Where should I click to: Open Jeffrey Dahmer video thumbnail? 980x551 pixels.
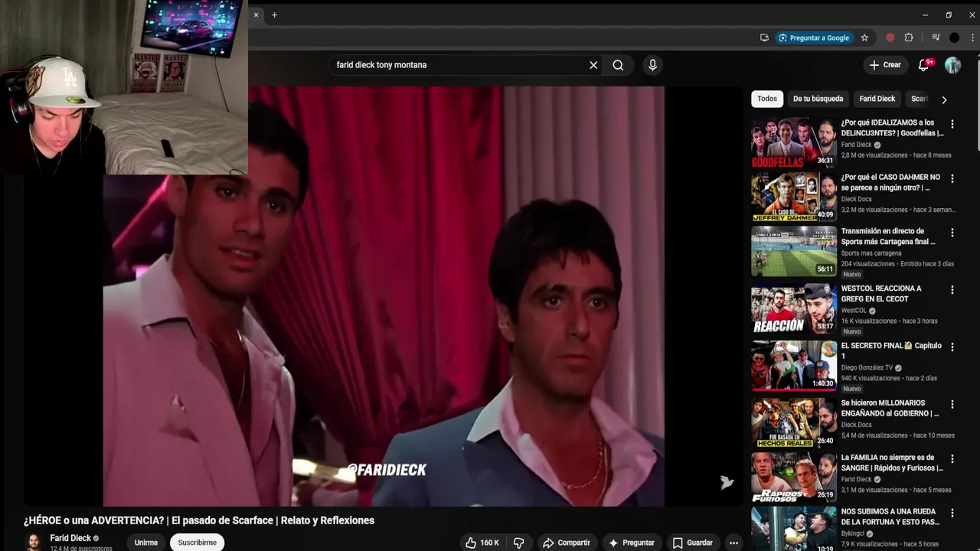click(794, 197)
